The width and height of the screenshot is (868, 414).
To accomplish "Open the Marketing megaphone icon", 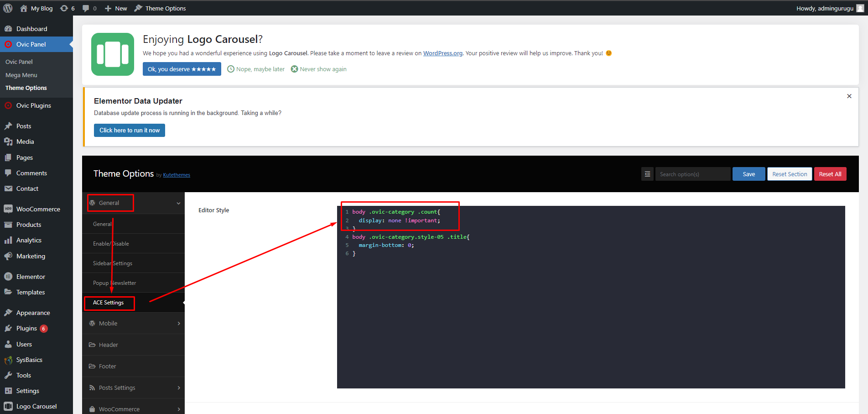I will click(x=8, y=256).
